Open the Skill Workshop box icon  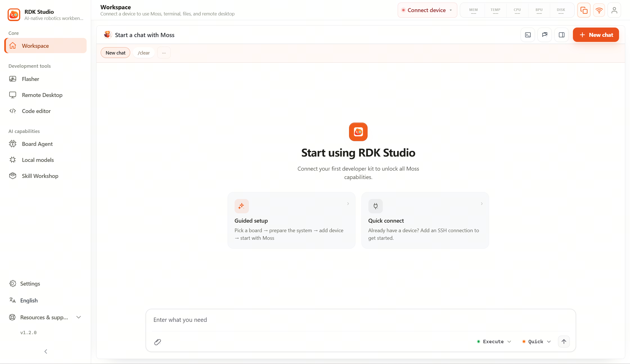coord(13,176)
